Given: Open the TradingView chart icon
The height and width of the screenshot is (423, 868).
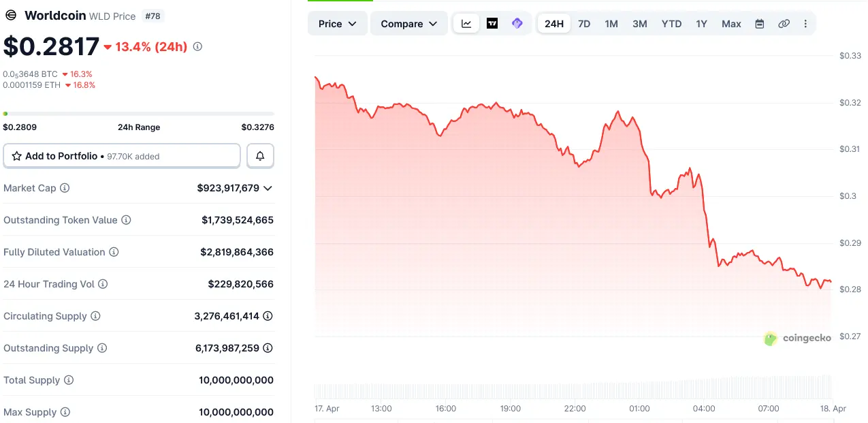Looking at the screenshot, I should [x=492, y=23].
